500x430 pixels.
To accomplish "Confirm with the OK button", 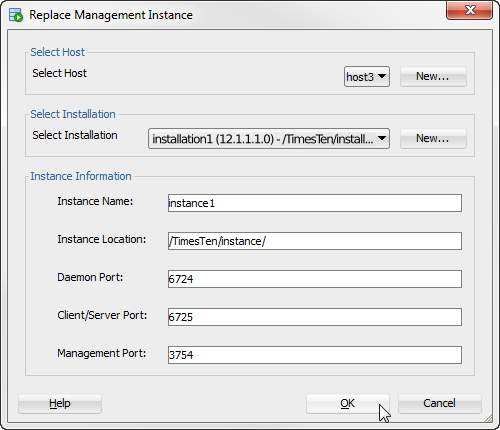I will pos(348,404).
